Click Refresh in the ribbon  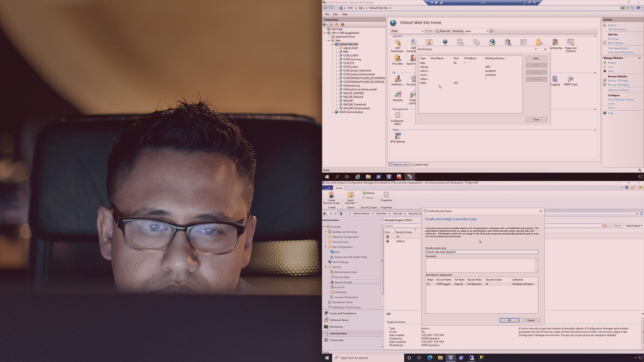coord(368,193)
